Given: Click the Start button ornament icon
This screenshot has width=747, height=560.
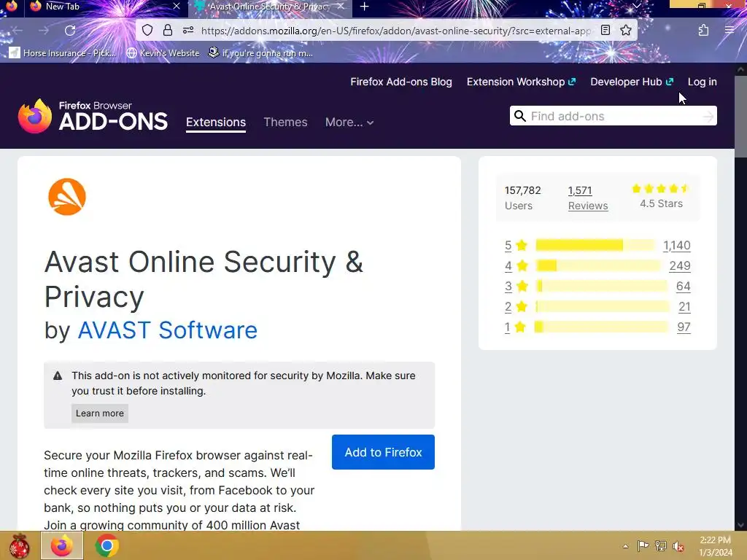Looking at the screenshot, I should coord(19,545).
